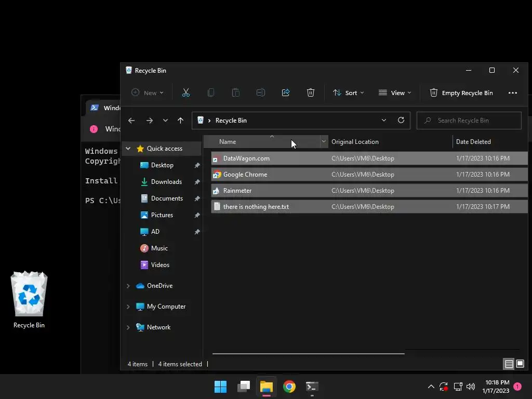The height and width of the screenshot is (399, 532).
Task: Click the Copy icon in toolbar
Action: [211, 92]
